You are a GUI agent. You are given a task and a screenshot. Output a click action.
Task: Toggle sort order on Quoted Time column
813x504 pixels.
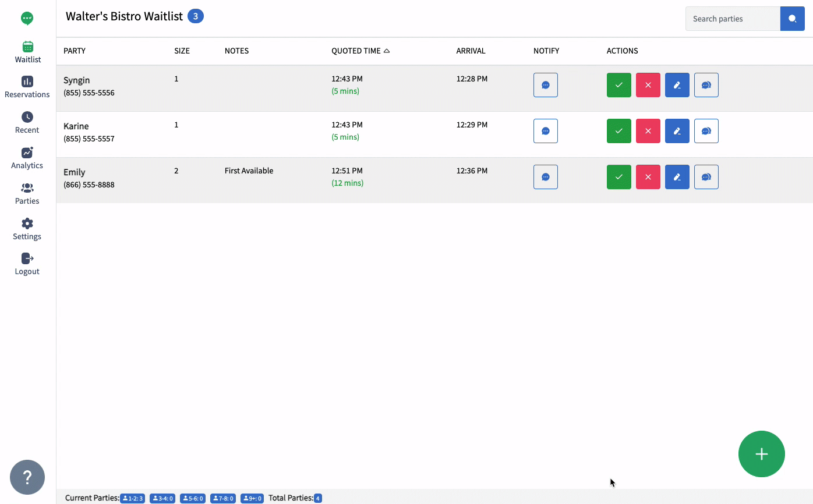[360, 51]
